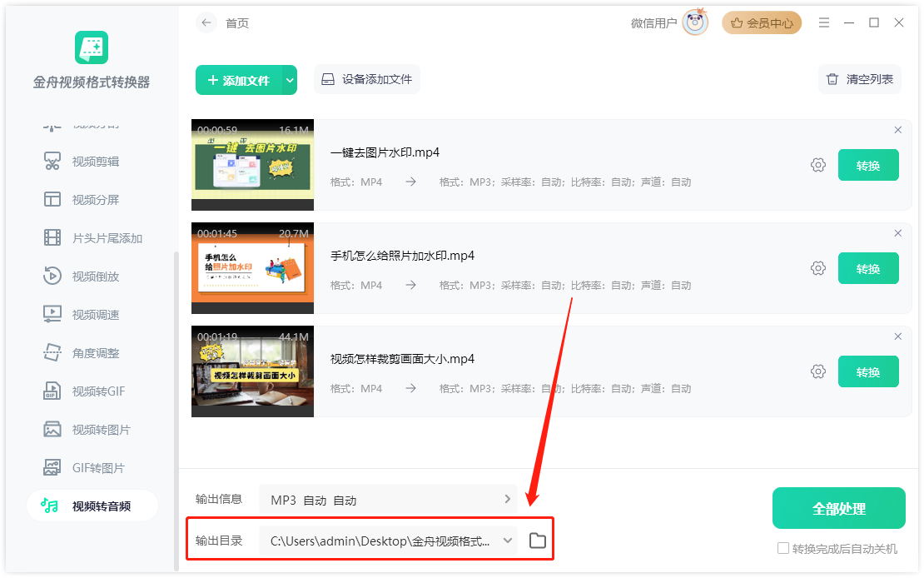Click the thumbnail of 视频怎样裁剪画面大小.mp4
This screenshot has height=578, width=924.
click(252, 371)
